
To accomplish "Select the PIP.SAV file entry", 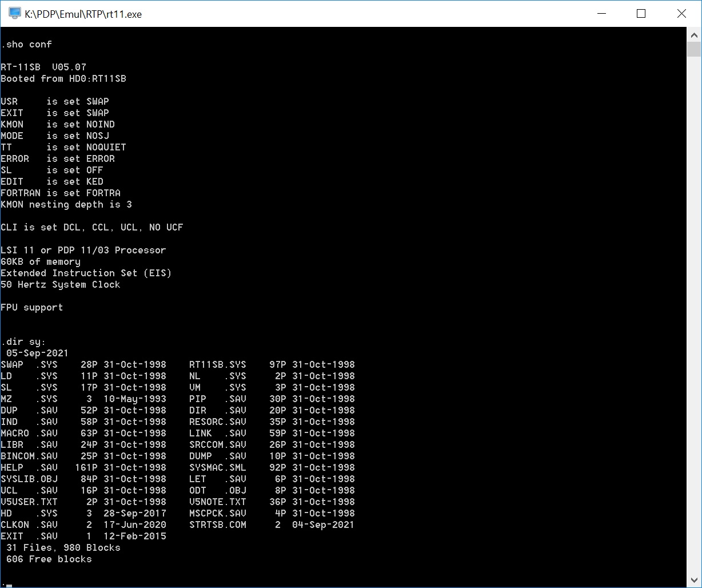I will click(217, 399).
